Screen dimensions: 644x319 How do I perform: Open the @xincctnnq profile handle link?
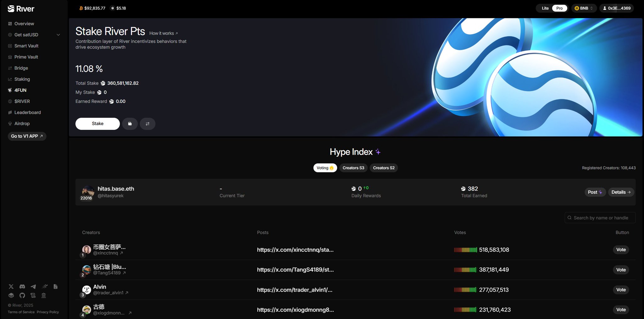click(x=108, y=253)
